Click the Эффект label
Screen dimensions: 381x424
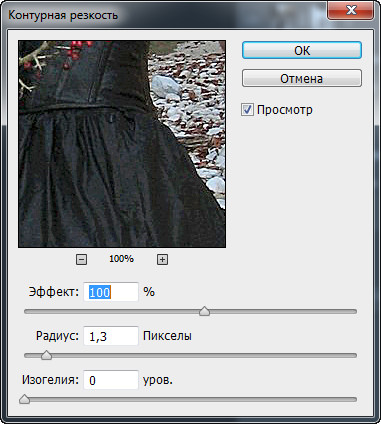coord(54,292)
